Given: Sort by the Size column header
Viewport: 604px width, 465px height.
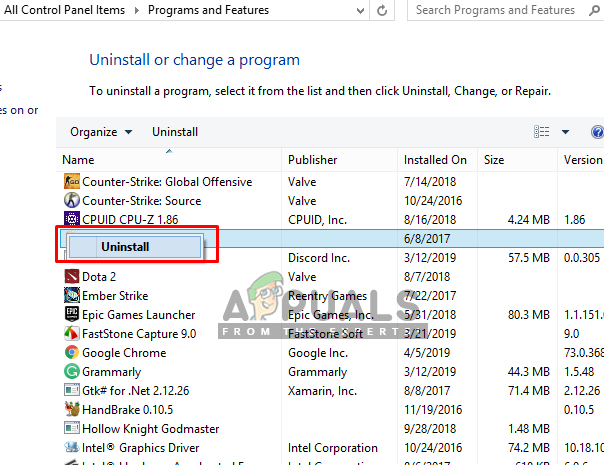Looking at the screenshot, I should click(518, 159).
